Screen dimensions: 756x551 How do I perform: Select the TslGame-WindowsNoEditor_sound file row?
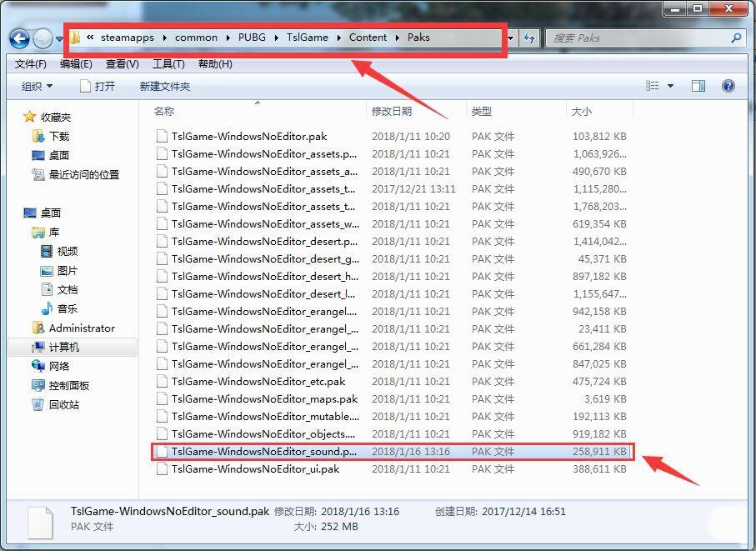point(392,451)
